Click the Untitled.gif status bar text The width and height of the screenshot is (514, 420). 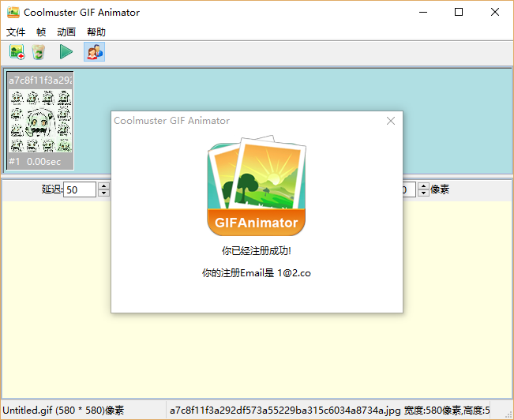coord(63,411)
